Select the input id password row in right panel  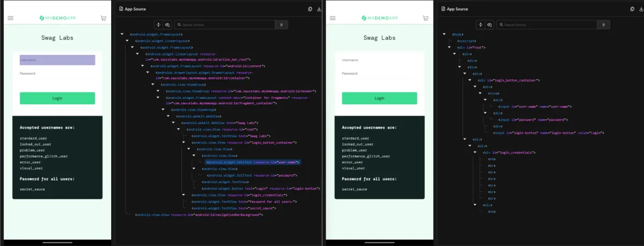click(533, 119)
